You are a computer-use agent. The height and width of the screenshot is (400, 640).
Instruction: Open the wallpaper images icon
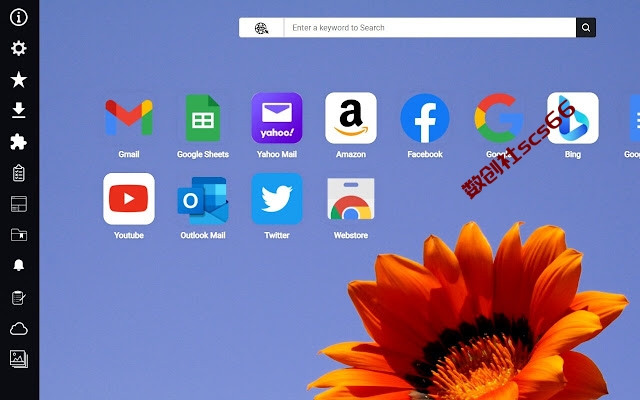point(19,359)
